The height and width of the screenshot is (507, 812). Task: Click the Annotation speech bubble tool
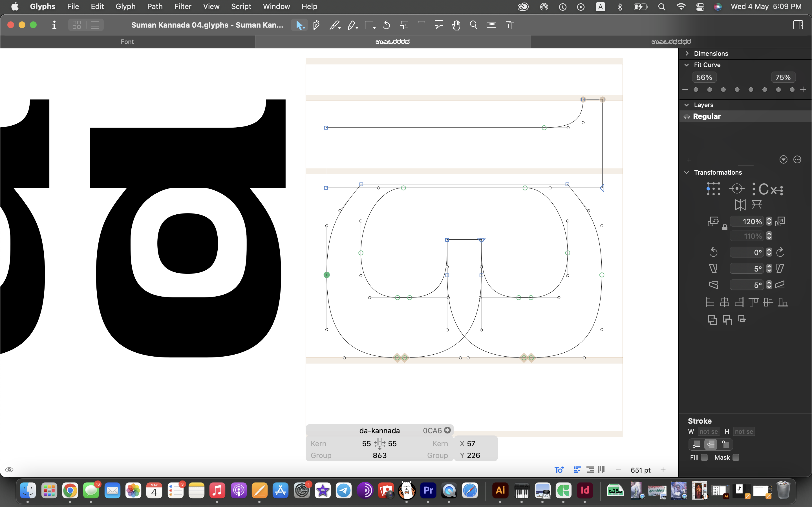438,25
